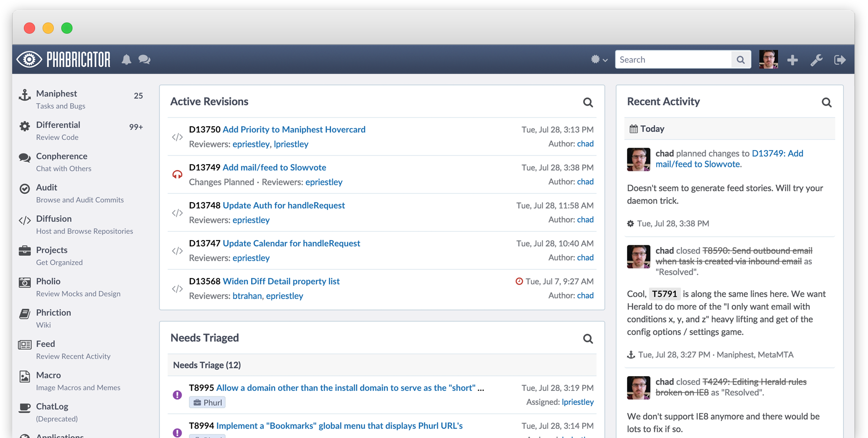868x438 pixels.
Task: Click the Today calendar heading
Action: [729, 129]
